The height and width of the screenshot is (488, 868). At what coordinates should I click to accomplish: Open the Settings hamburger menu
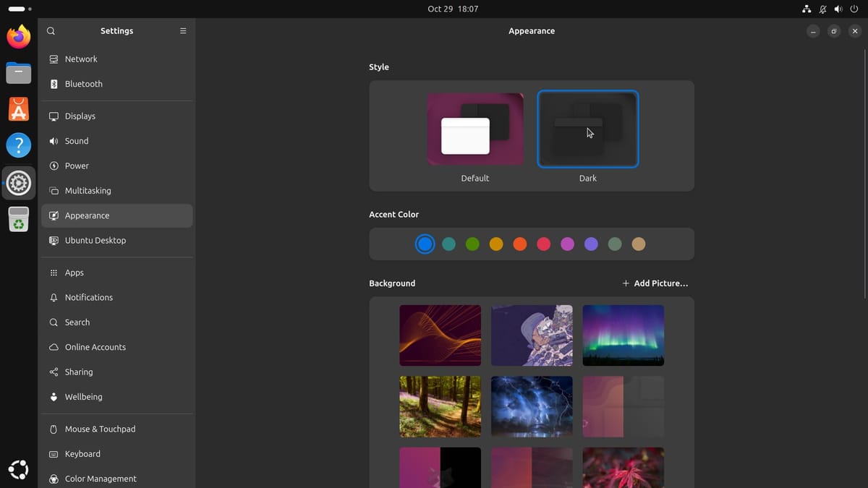183,31
